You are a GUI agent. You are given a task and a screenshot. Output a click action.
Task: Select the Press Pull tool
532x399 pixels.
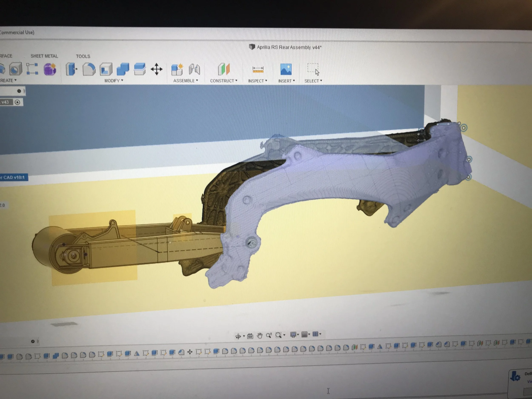pos(71,69)
